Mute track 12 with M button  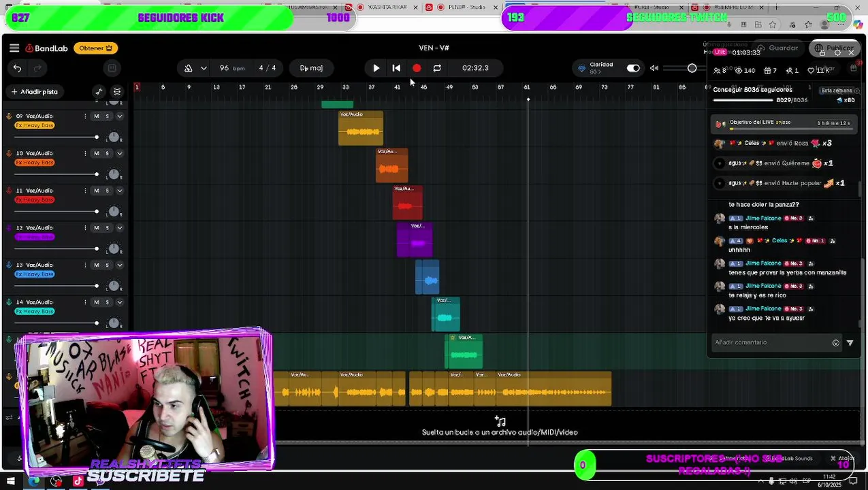tap(96, 228)
